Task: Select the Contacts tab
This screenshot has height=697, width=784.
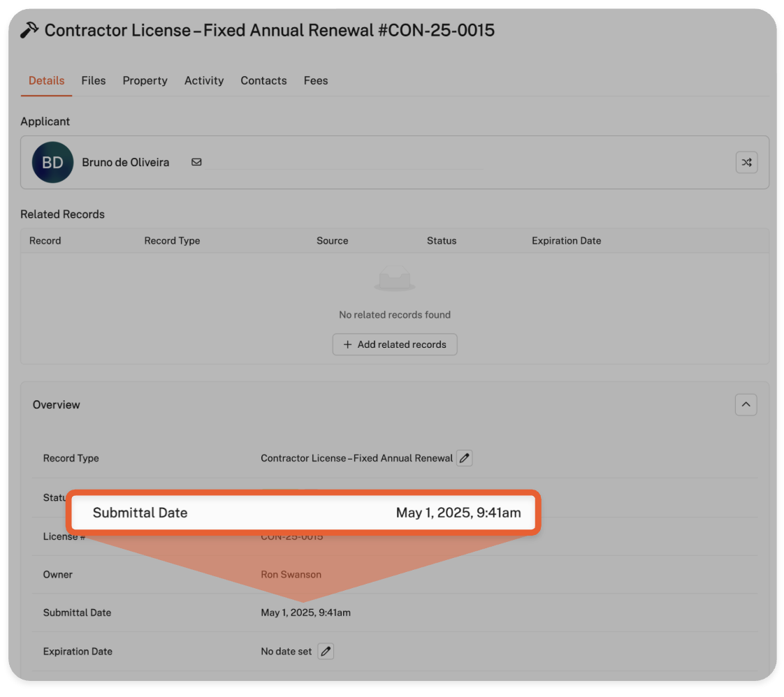Action: pyautogui.click(x=263, y=81)
